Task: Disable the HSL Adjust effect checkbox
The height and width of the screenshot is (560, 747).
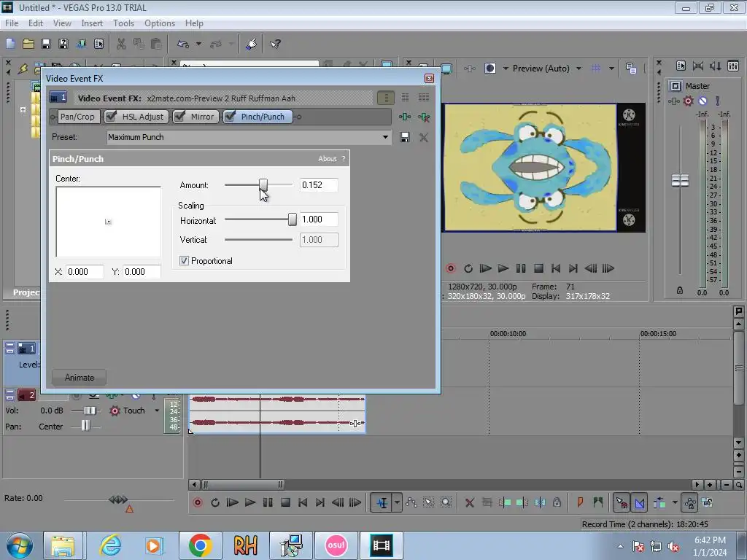Action: 111,117
